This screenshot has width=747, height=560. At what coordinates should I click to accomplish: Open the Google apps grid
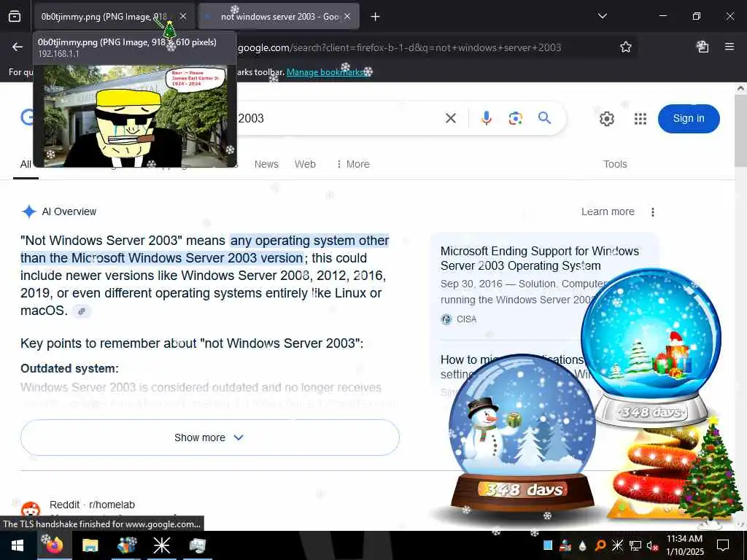point(640,119)
